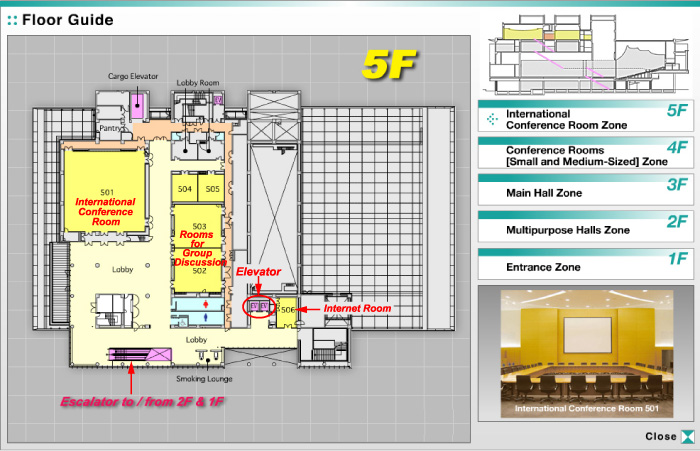Go to 1F Entrance Zone
The image size is (700, 451).
coord(586,264)
